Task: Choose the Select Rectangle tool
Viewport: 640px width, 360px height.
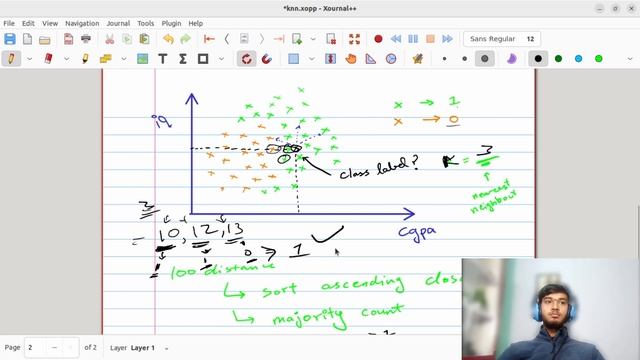Action: 293,59
